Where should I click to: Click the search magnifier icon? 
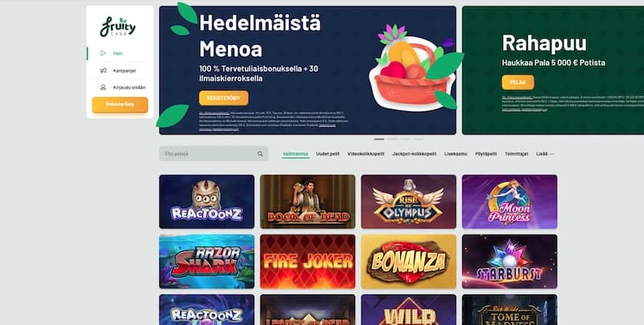pyautogui.click(x=260, y=154)
